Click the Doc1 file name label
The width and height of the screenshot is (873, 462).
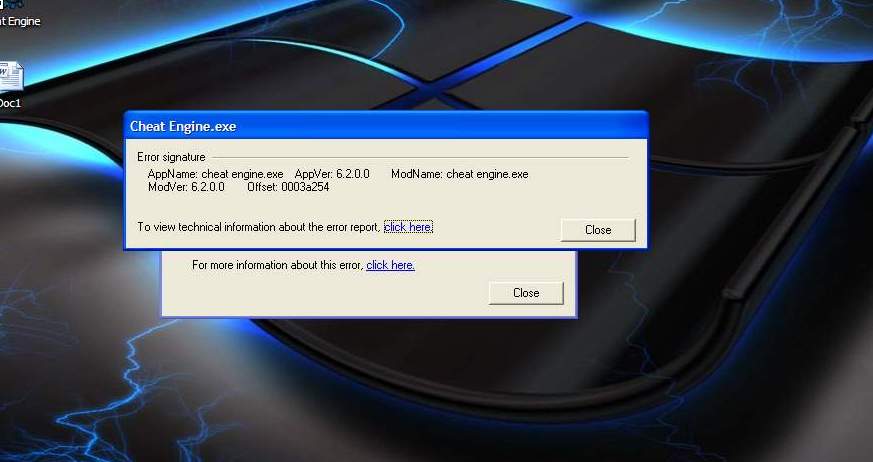[x=9, y=103]
